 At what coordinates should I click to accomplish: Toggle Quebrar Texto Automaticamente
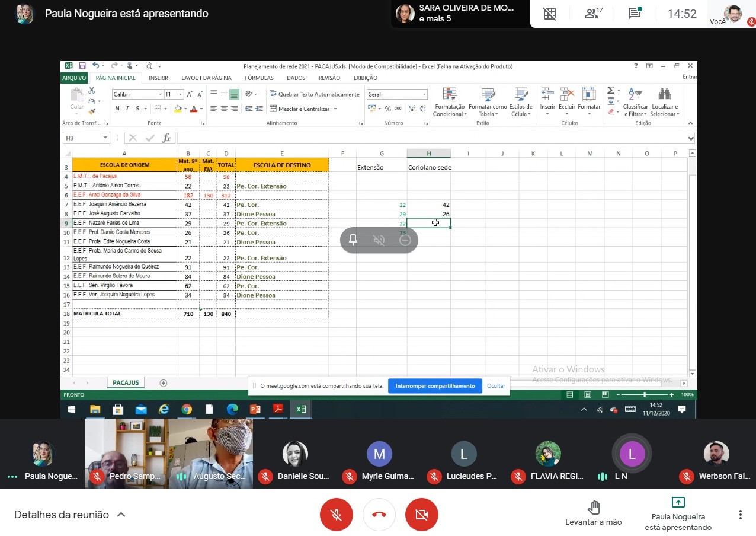pos(314,94)
